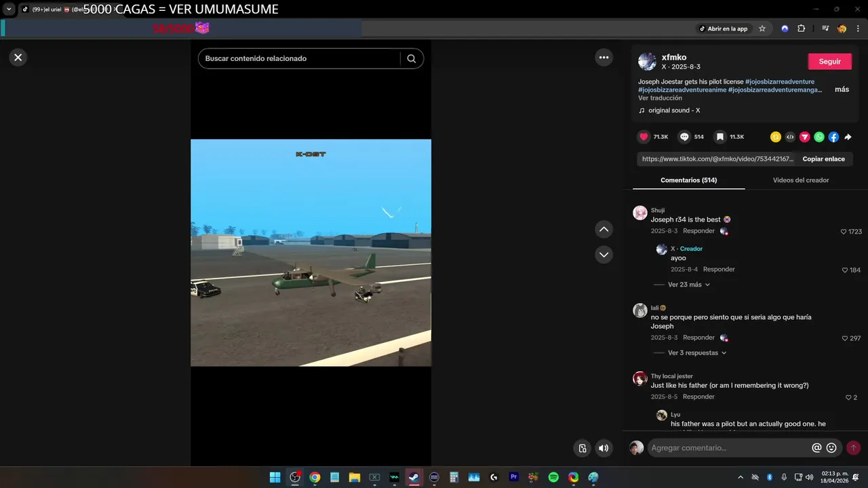Open taskbar volume control
Screen dimensions: 868x488
tap(809, 477)
